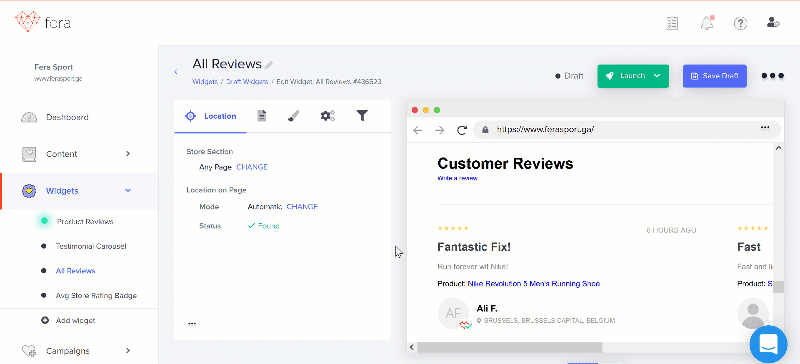The height and width of the screenshot is (364, 800).
Task: Click the Fantastic Fix! review title
Action: [x=474, y=247]
